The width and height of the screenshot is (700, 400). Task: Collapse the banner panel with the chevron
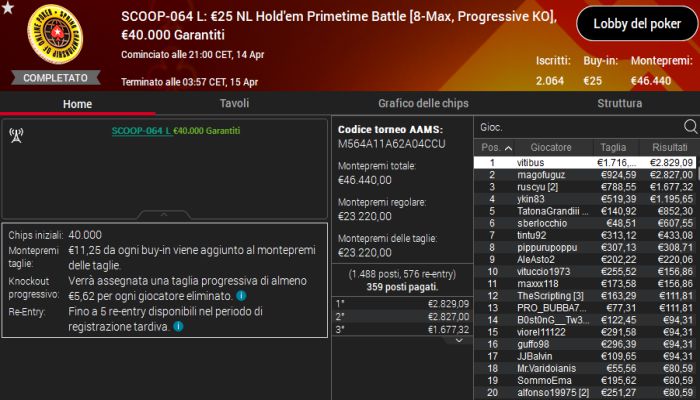point(164,215)
